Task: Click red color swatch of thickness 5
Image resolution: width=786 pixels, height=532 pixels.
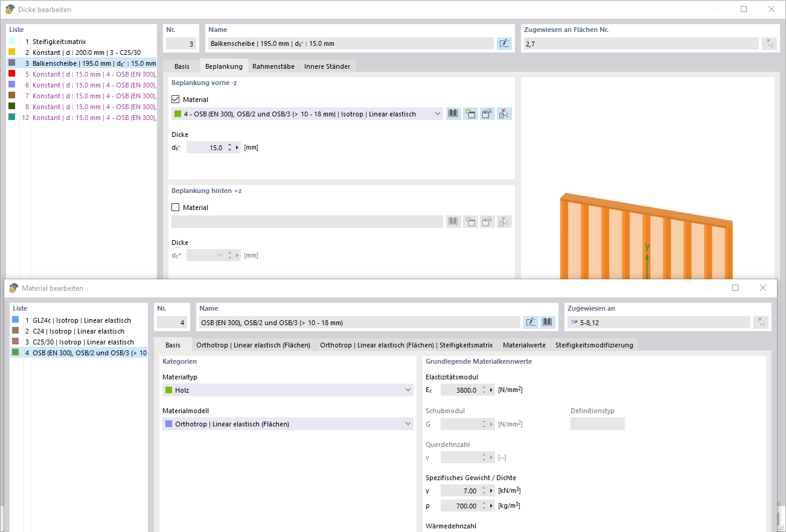Action: point(11,74)
